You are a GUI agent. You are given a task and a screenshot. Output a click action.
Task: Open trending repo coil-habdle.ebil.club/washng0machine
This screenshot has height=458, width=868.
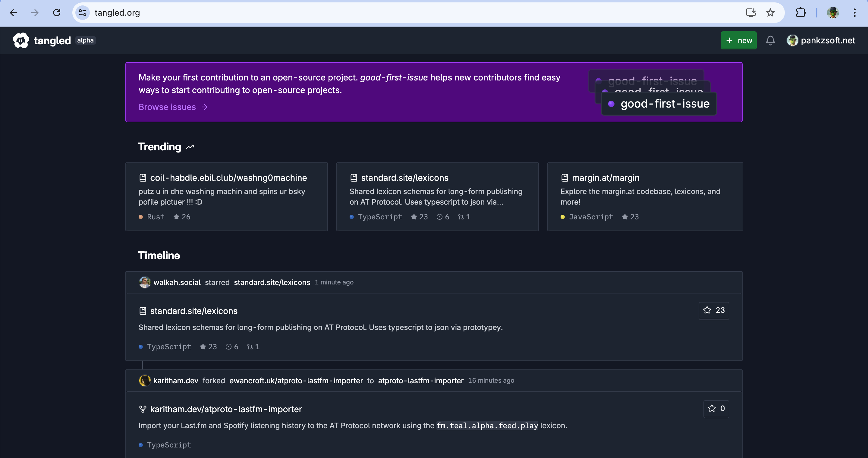(x=228, y=178)
